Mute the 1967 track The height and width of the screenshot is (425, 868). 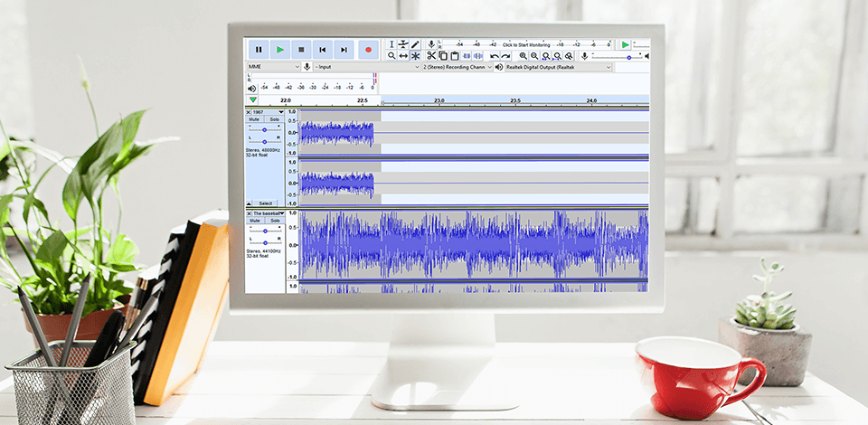[x=255, y=119]
